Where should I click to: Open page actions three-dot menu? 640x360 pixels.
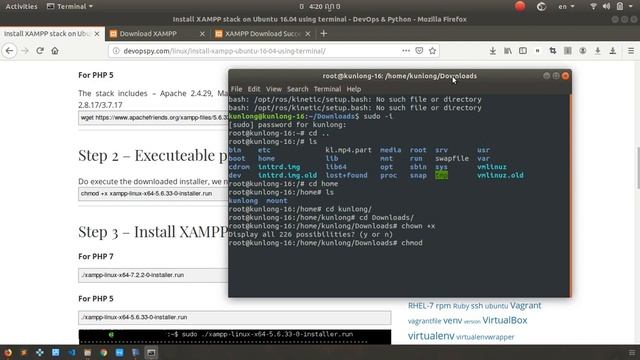(x=406, y=51)
